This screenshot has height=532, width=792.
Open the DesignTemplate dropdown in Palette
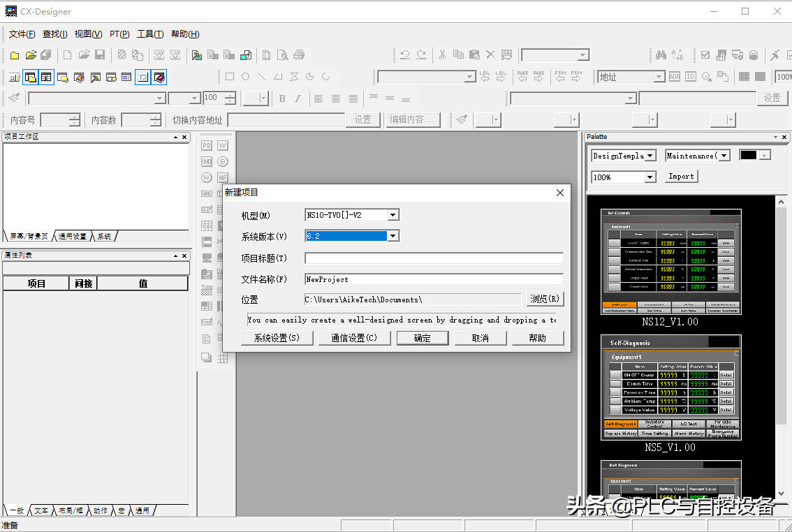(650, 156)
